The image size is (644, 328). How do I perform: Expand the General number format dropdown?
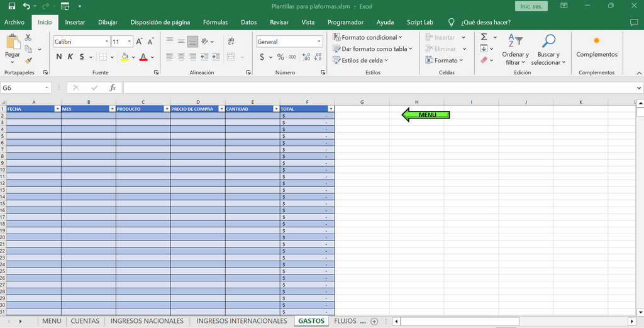[318, 42]
